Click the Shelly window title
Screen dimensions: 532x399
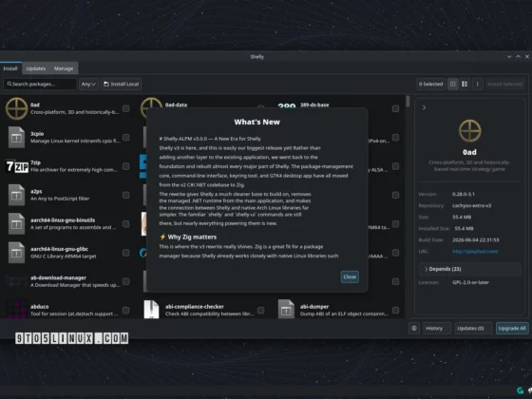(256, 57)
